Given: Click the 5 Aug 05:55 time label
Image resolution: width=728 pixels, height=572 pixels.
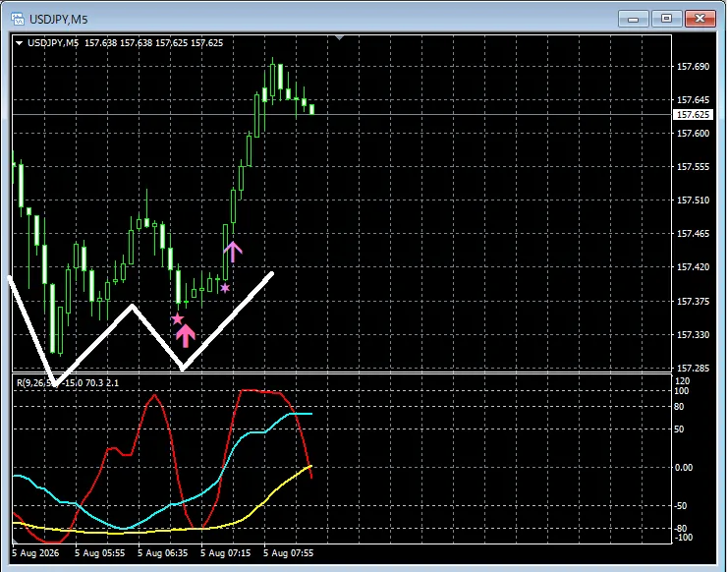Looking at the screenshot, I should tap(99, 553).
